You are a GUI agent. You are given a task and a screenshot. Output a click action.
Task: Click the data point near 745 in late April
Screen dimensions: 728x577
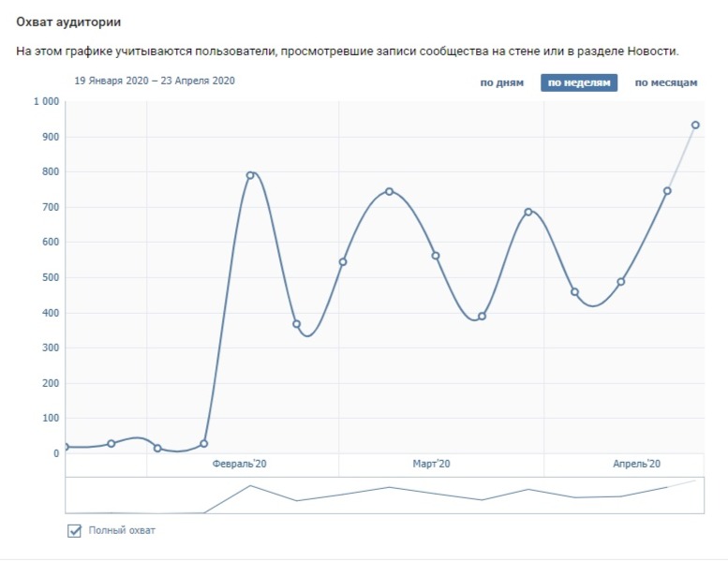click(667, 191)
